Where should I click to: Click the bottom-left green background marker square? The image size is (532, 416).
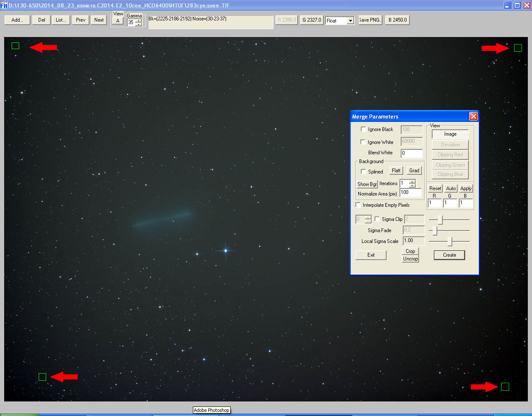coord(42,377)
